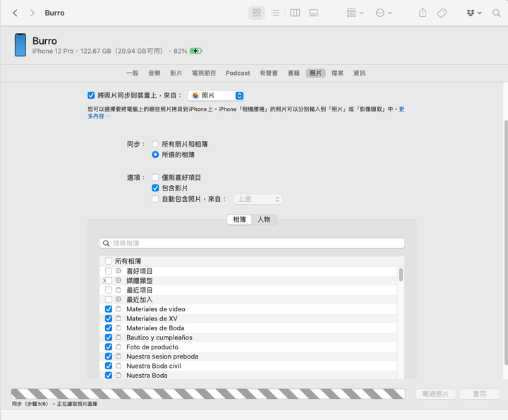This screenshot has width=508, height=420.
Task: Check the 最近項目 checkbox
Action: click(x=108, y=289)
